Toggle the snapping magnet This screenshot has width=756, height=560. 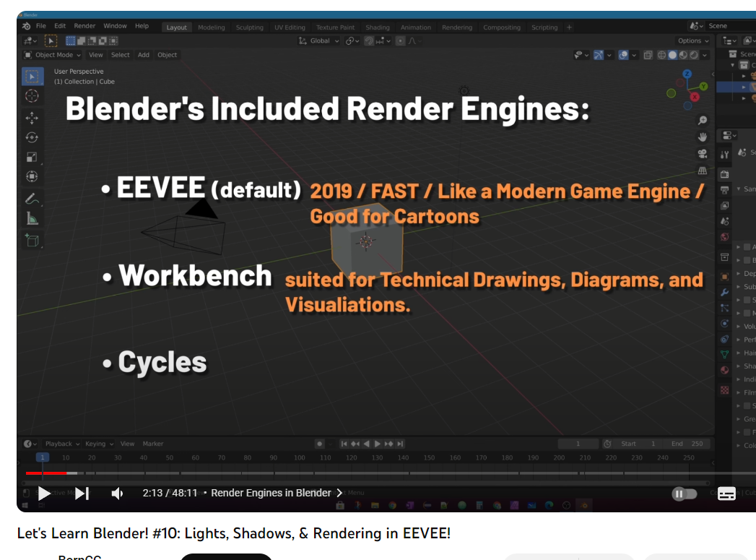pyautogui.click(x=369, y=41)
